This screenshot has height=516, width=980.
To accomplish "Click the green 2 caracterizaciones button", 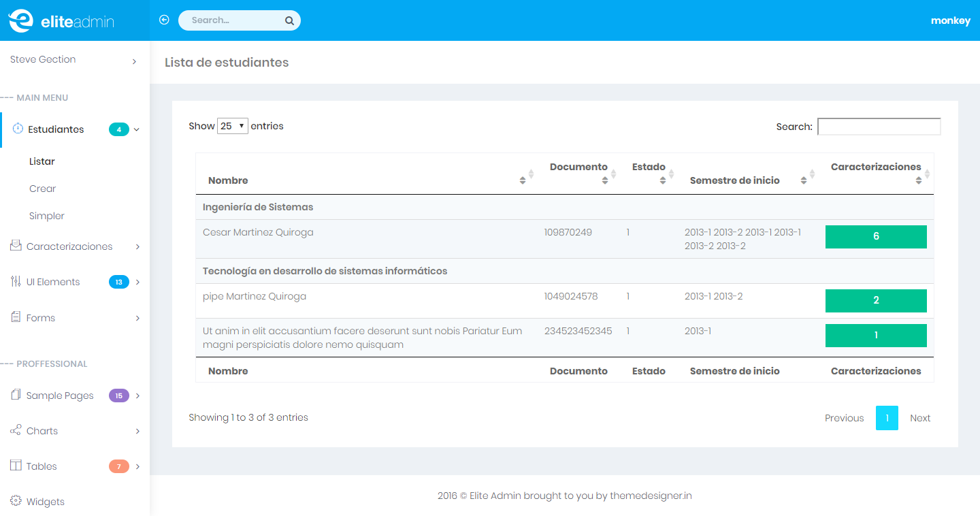I will pyautogui.click(x=876, y=301).
